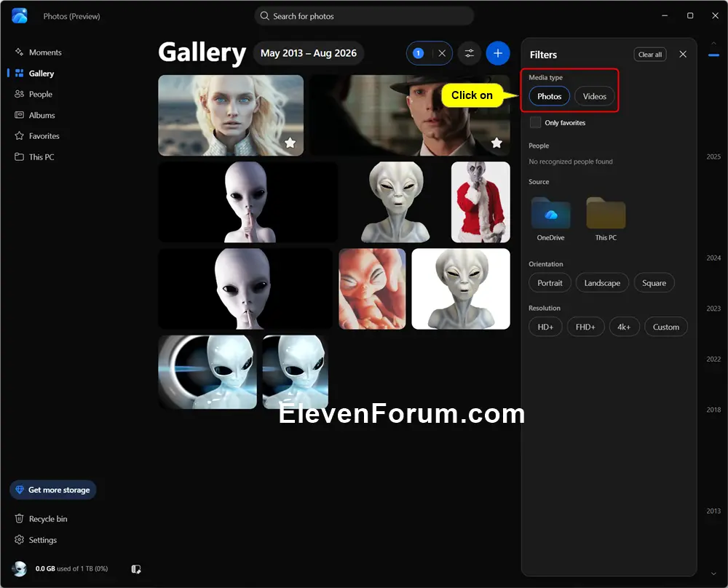This screenshot has width=728, height=588.
Task: Click the timeline scroll up chevron
Action: point(713,43)
